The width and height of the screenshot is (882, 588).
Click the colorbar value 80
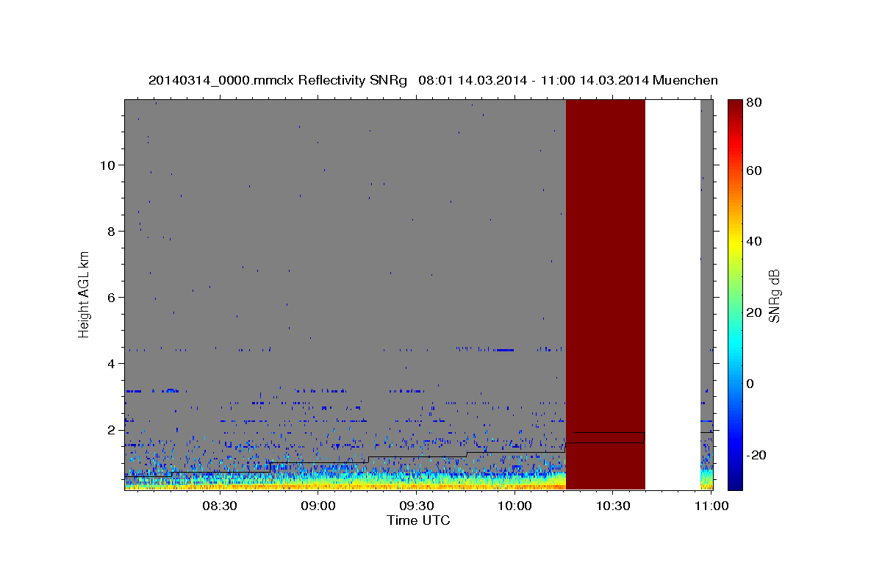(753, 102)
